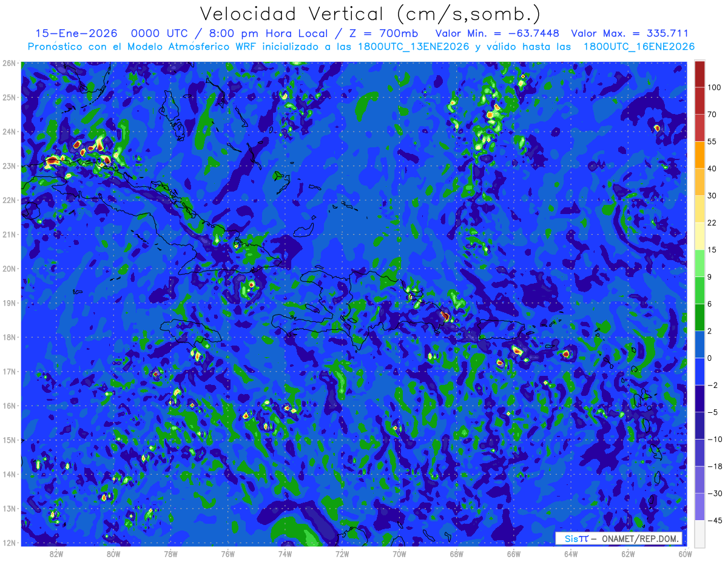Click the colorbar label '22'

click(712, 222)
